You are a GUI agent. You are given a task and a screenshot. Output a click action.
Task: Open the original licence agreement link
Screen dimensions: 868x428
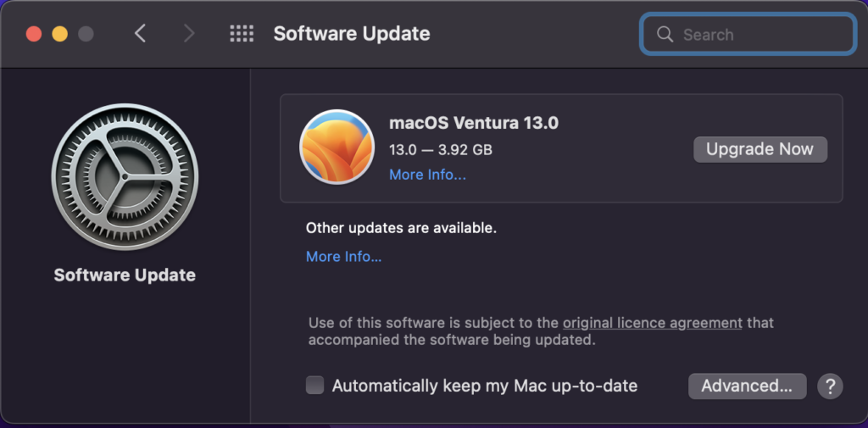point(652,323)
